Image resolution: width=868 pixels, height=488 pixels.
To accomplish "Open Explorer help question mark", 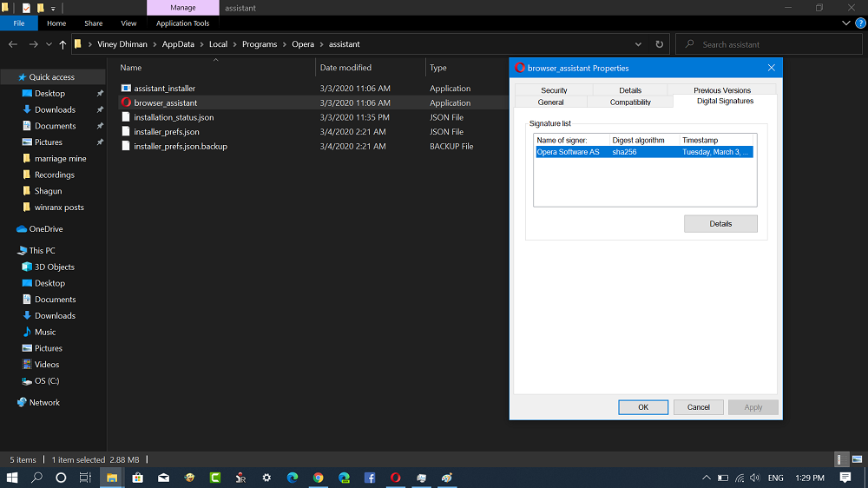I will click(x=860, y=23).
